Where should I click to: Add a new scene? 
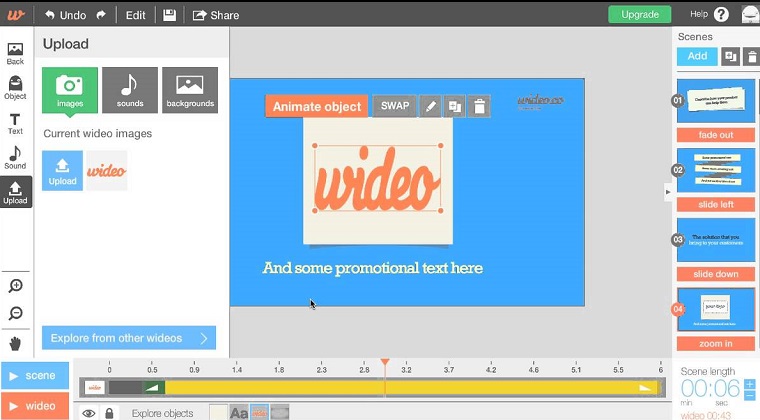[x=697, y=56]
